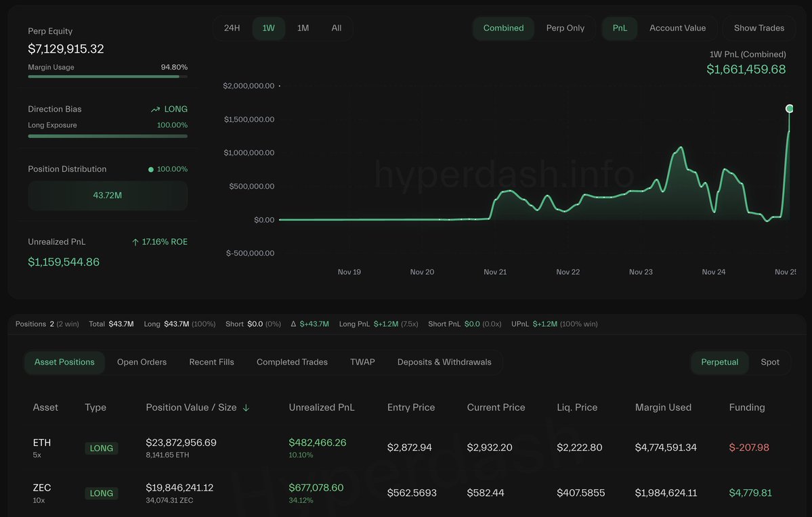Image resolution: width=812 pixels, height=517 pixels.
Task: Switch to Perp Only view
Action: tap(565, 28)
